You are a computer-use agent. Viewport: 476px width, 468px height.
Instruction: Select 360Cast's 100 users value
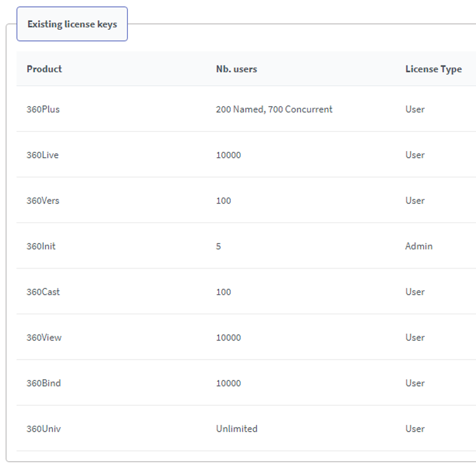coord(223,292)
